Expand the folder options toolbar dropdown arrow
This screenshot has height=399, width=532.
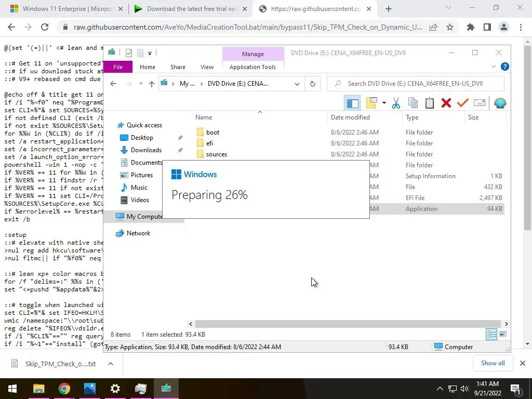[384, 103]
